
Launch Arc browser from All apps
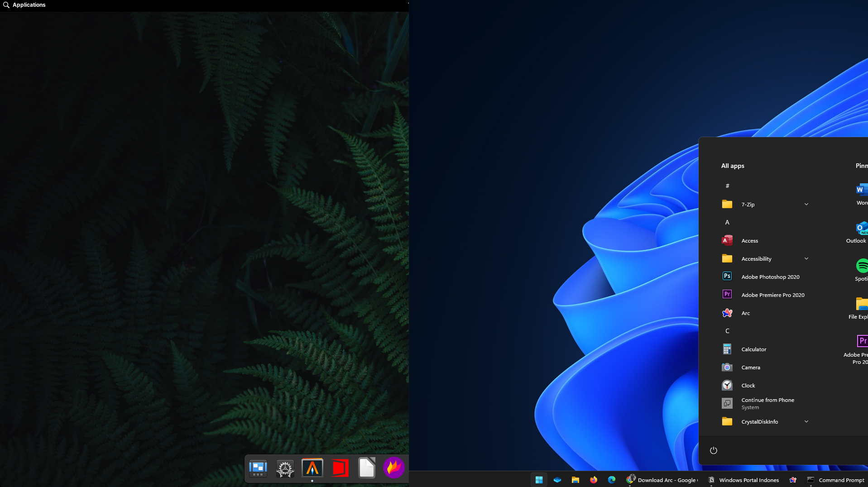pyautogui.click(x=745, y=313)
